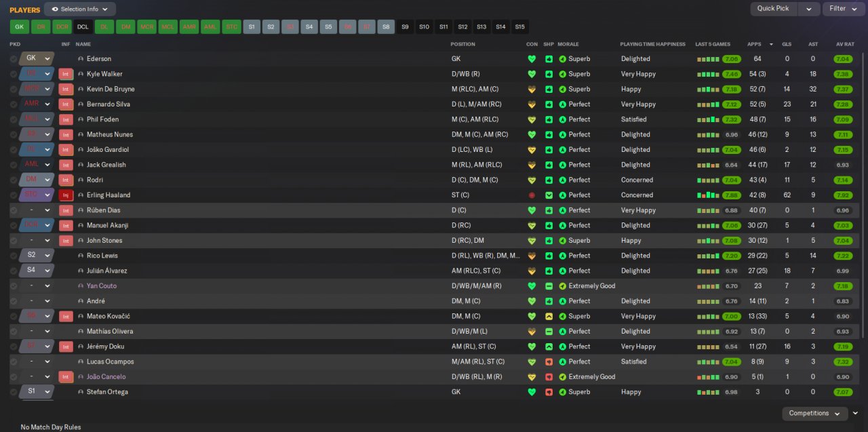Toggle the picked checkmark for Stefan Ortega

(x=14, y=392)
